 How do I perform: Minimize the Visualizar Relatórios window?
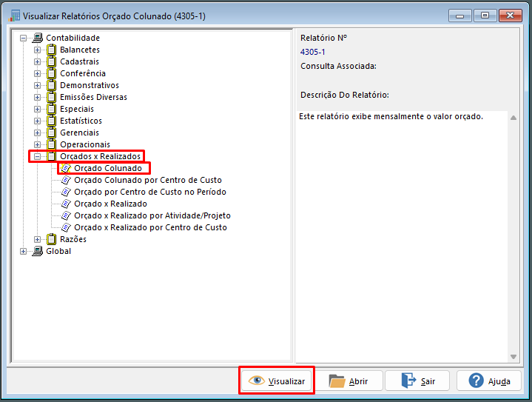pos(459,16)
